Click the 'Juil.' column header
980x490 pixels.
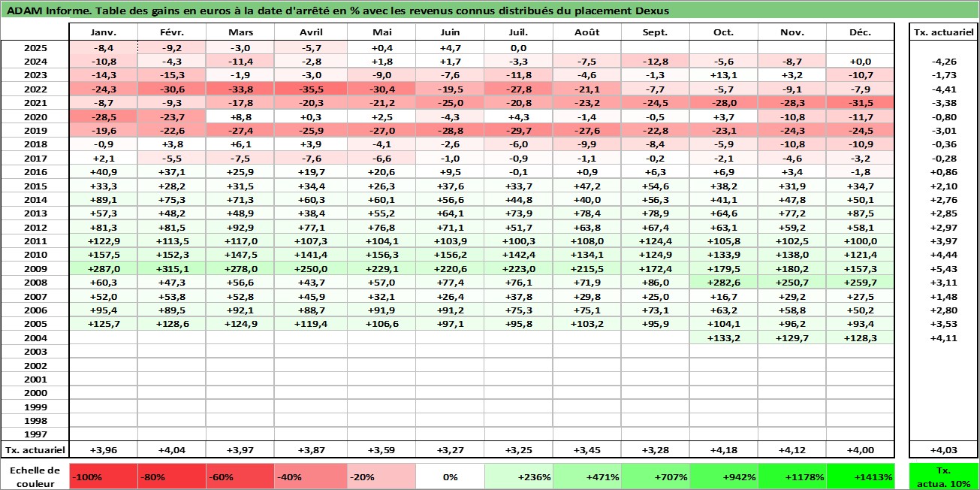click(x=518, y=32)
